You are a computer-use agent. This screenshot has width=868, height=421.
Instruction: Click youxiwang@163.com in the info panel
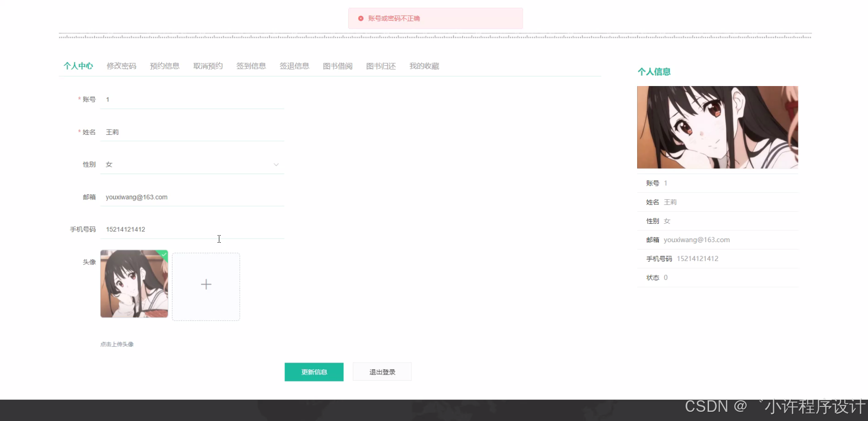[x=697, y=240]
